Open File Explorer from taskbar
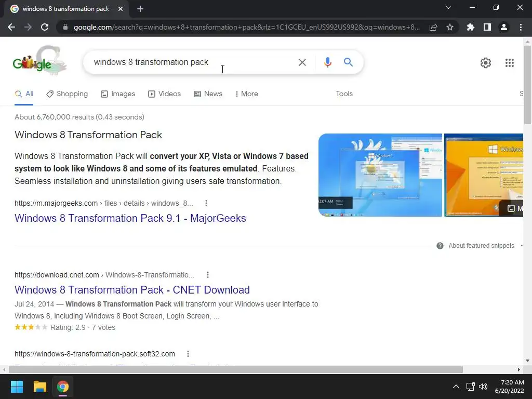Screen dimensions: 532x399 (39, 387)
